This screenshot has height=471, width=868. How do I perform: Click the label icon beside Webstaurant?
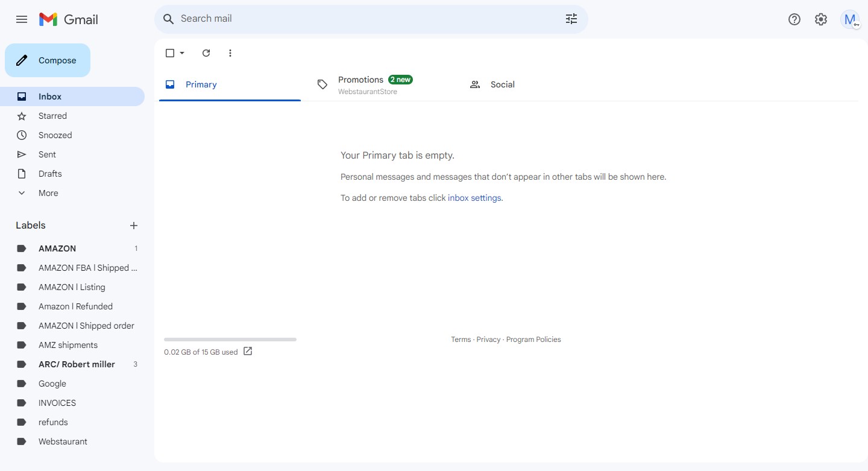(22, 441)
